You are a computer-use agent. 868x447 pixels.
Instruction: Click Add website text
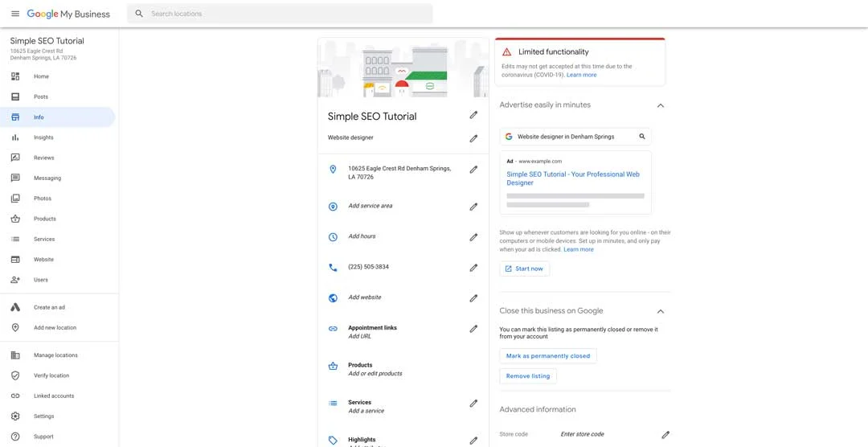(364, 297)
